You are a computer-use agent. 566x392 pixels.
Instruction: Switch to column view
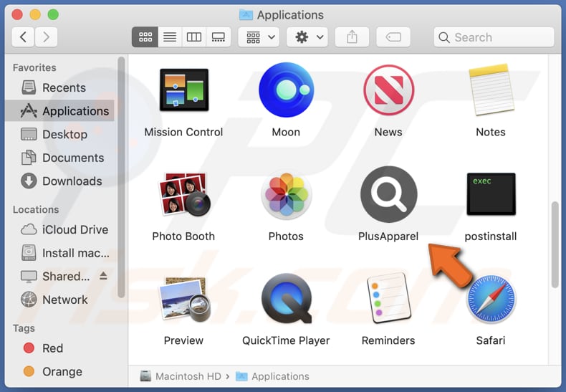click(194, 37)
